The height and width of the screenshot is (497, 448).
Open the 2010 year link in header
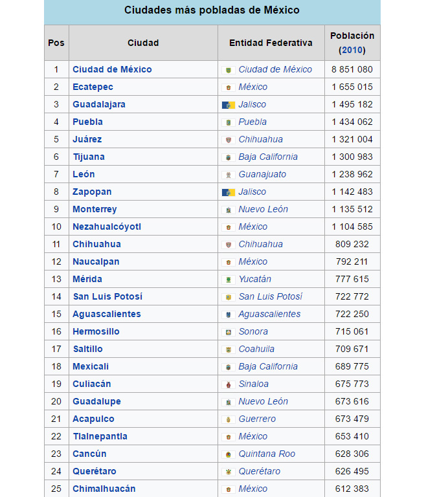point(352,50)
